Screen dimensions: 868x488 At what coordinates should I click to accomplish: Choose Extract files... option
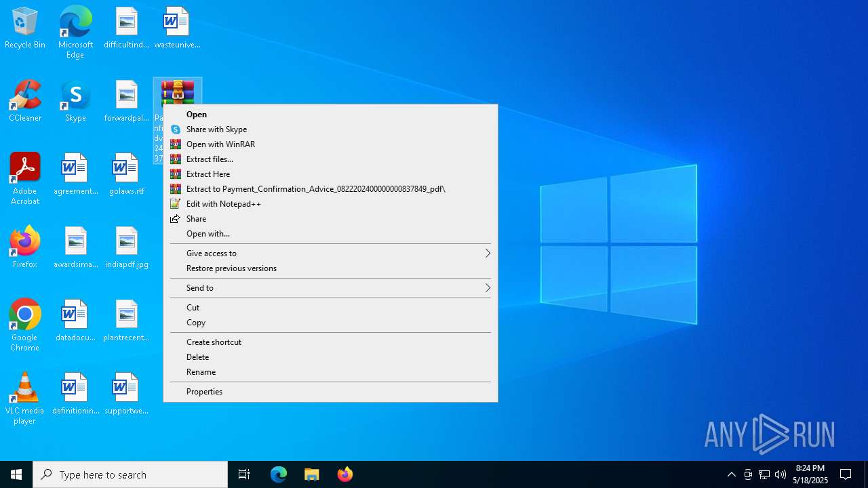click(330, 159)
